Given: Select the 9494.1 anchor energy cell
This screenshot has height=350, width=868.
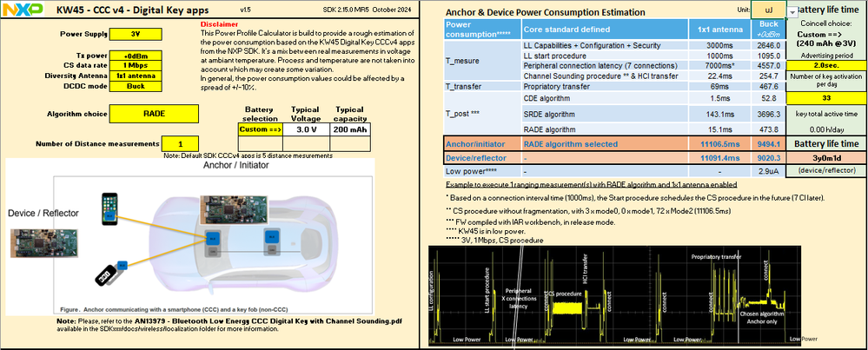Looking at the screenshot, I should pyautogui.click(x=768, y=144).
